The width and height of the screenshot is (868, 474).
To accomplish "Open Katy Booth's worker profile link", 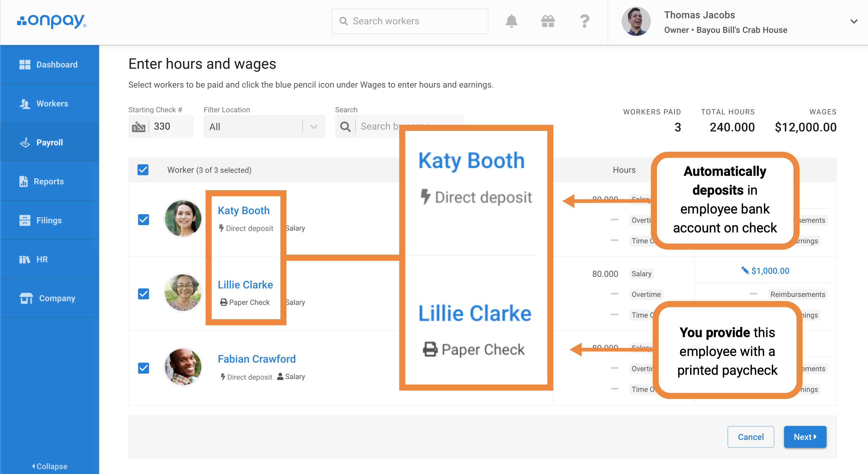I will (x=244, y=210).
